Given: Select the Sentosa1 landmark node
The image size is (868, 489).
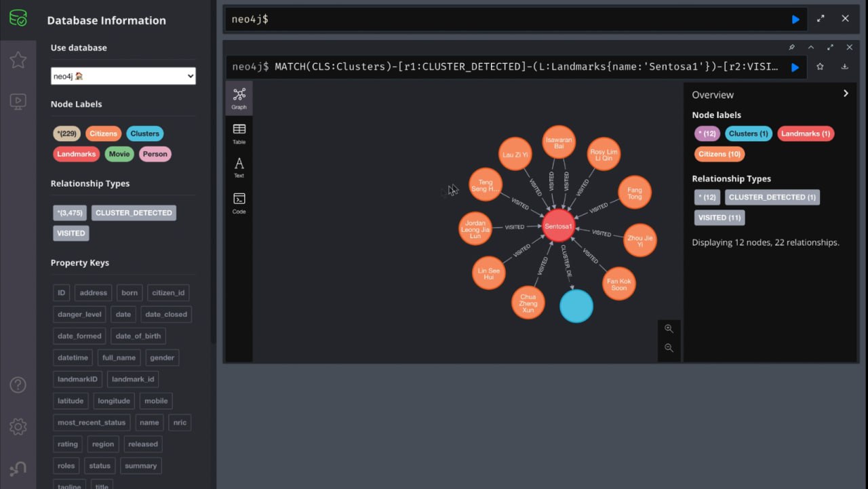Looking at the screenshot, I should (559, 225).
